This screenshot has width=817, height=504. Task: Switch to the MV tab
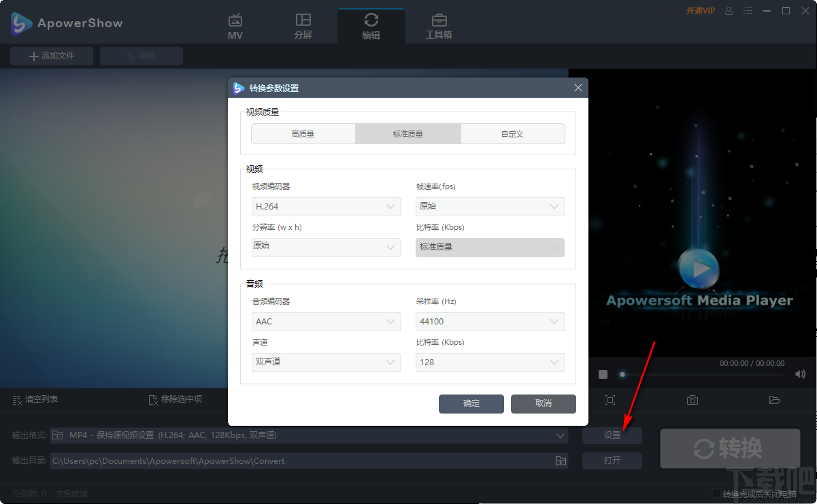(235, 25)
